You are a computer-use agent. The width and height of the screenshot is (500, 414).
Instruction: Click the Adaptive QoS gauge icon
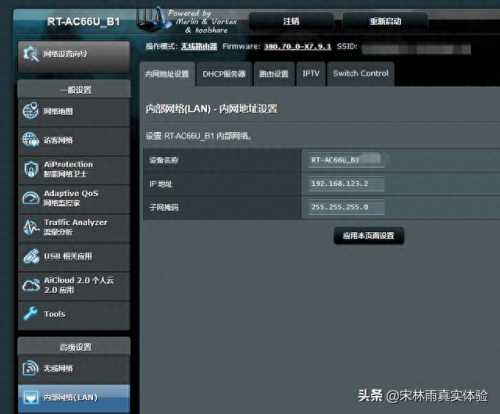31,198
